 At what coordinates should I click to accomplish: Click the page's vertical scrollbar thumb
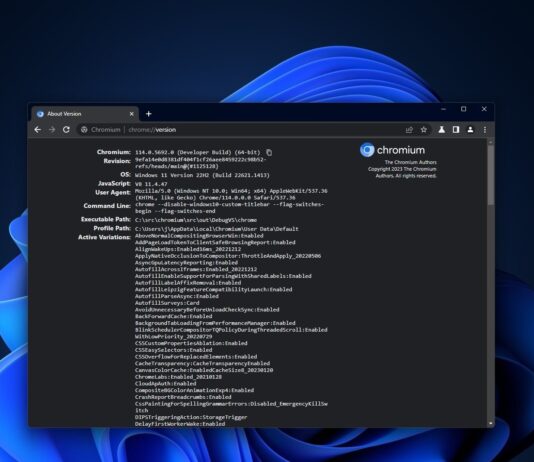490,174
